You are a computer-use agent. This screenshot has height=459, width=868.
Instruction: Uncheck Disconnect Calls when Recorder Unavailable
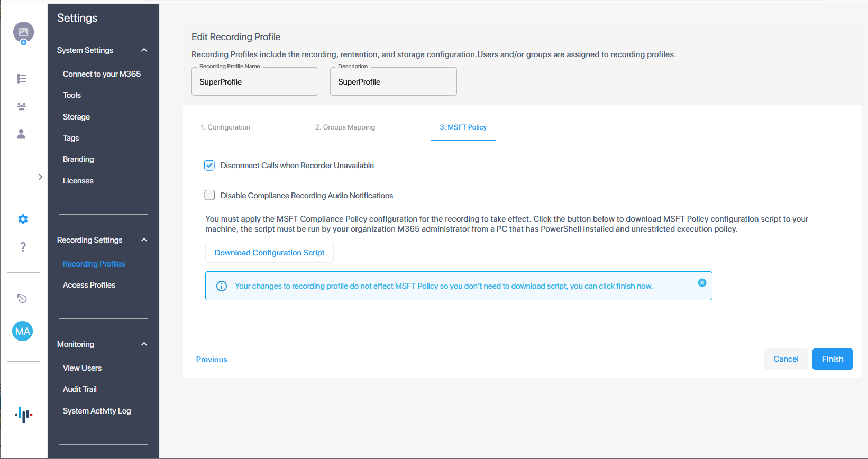pyautogui.click(x=209, y=166)
